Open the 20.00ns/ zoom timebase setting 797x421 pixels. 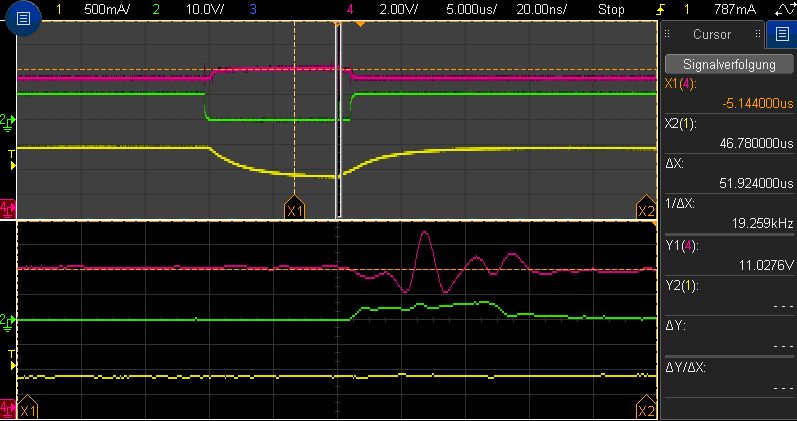pos(542,9)
